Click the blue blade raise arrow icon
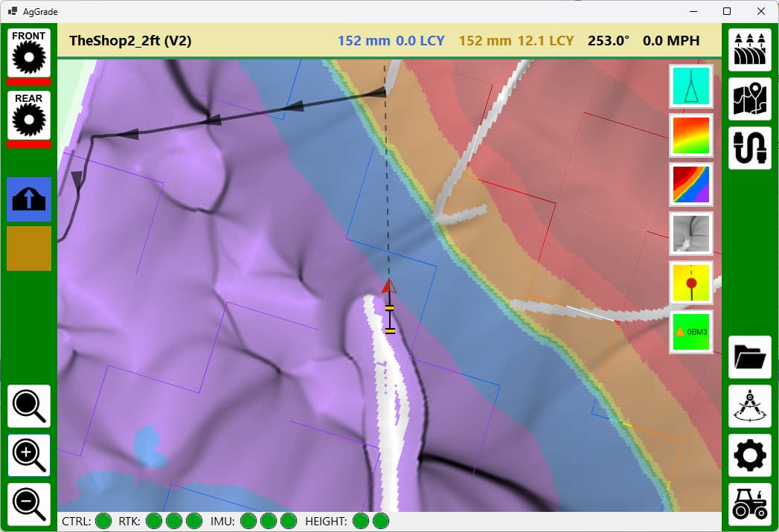779x532 pixels. tap(29, 199)
